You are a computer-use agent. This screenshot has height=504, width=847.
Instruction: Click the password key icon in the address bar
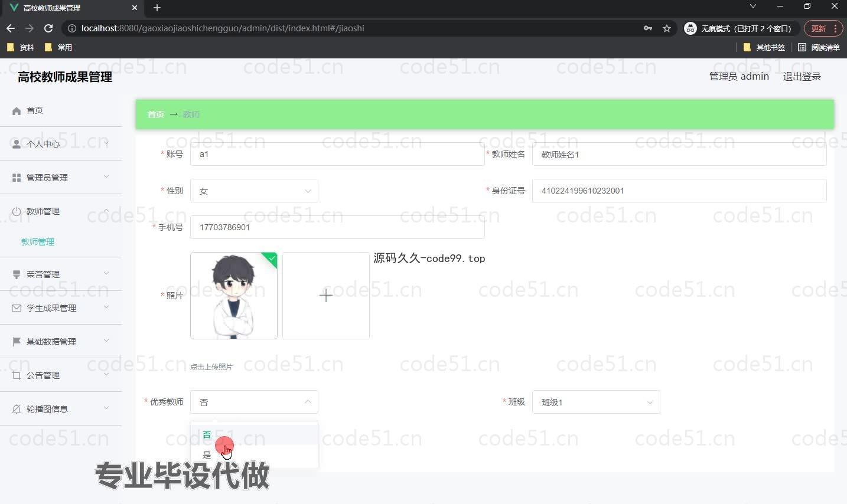pos(648,28)
